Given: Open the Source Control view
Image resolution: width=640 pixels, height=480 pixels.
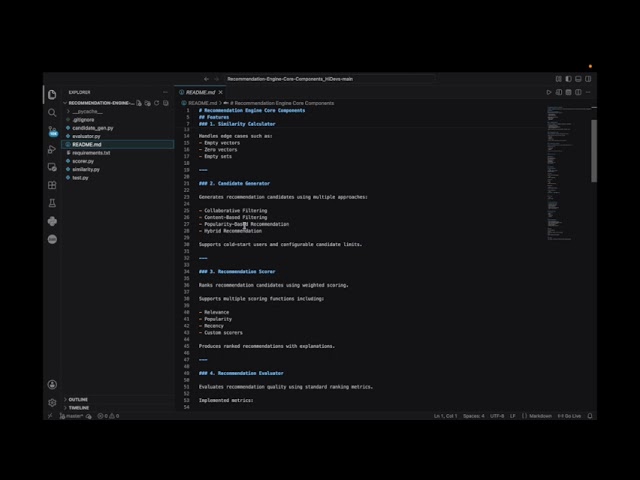Looking at the screenshot, I should click(x=52, y=131).
